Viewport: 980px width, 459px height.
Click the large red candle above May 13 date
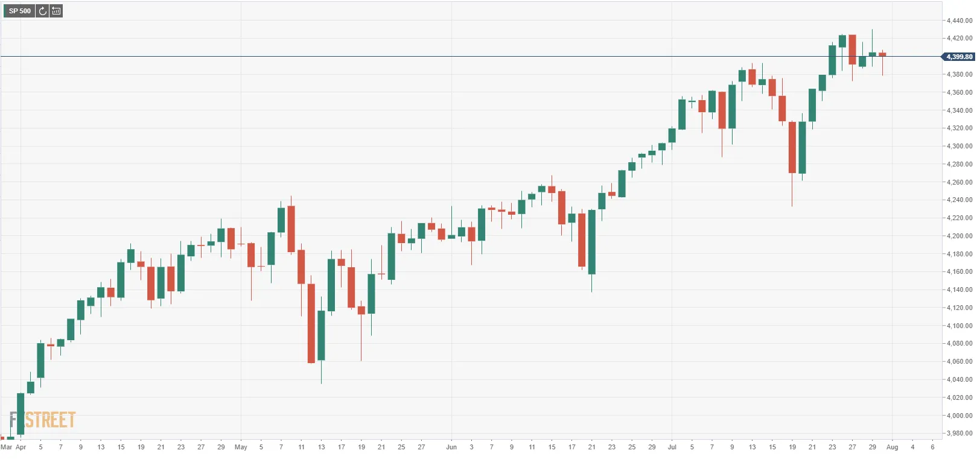coord(311,323)
